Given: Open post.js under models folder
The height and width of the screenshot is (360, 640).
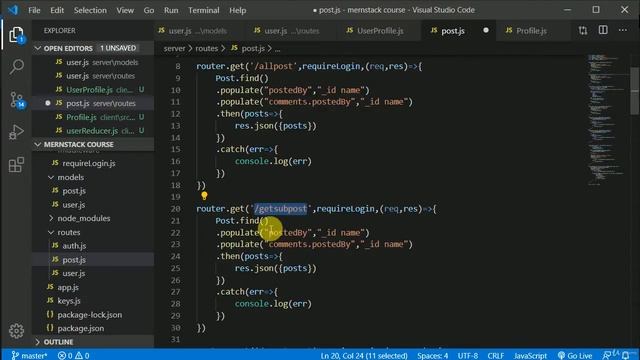Looking at the screenshot, I should [x=93, y=191].
